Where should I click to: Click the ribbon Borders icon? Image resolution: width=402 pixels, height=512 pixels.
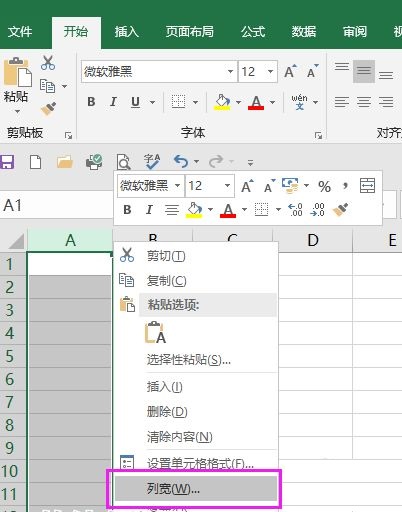[178, 102]
